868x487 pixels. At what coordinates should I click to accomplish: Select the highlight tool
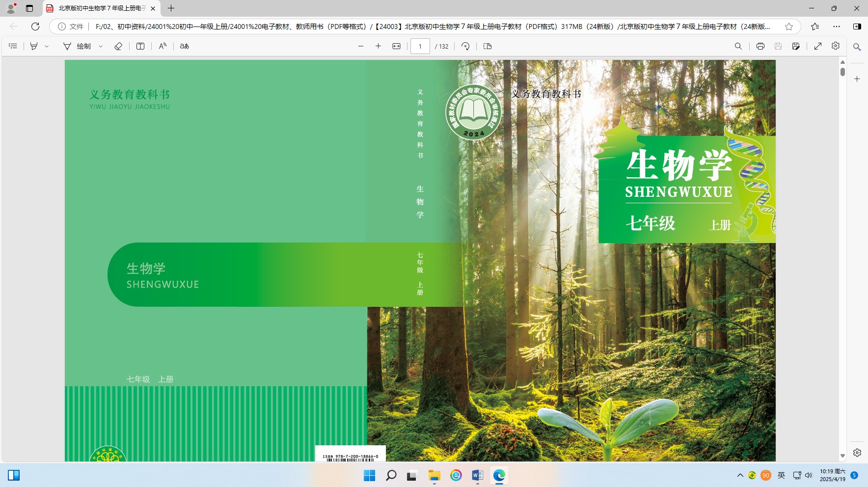[x=34, y=46]
